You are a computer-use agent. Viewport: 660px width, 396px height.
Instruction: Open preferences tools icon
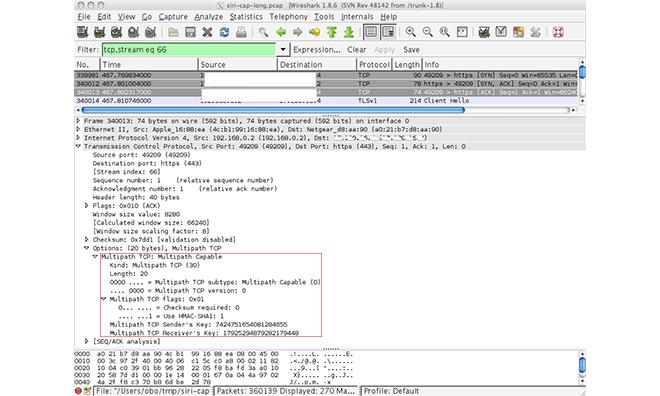click(x=535, y=32)
